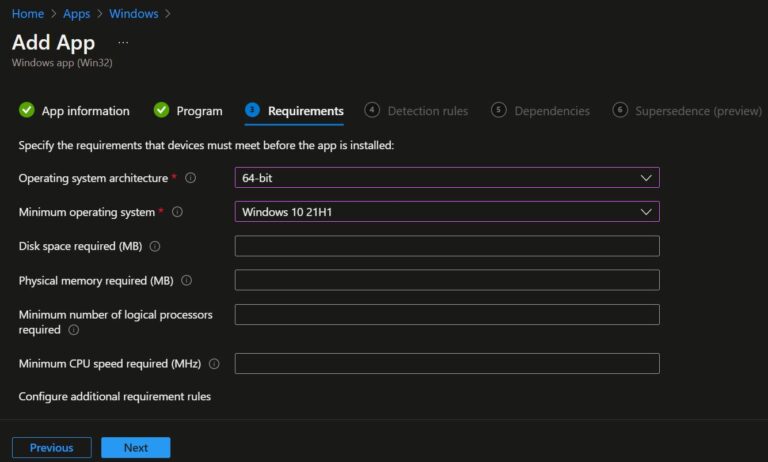The image size is (768, 462).
Task: Focus the Minimum number of logical processors field
Action: [x=447, y=315]
